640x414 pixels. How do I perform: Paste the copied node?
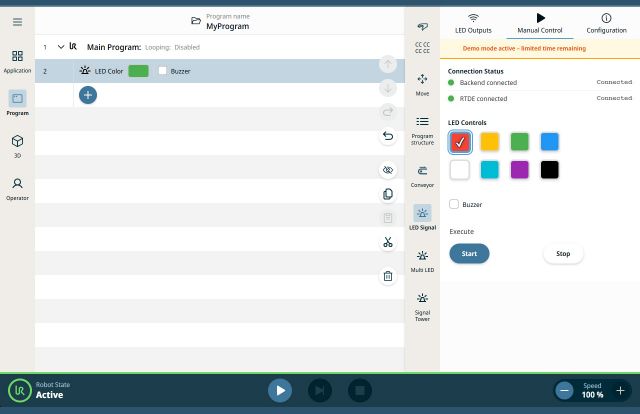pyautogui.click(x=388, y=218)
